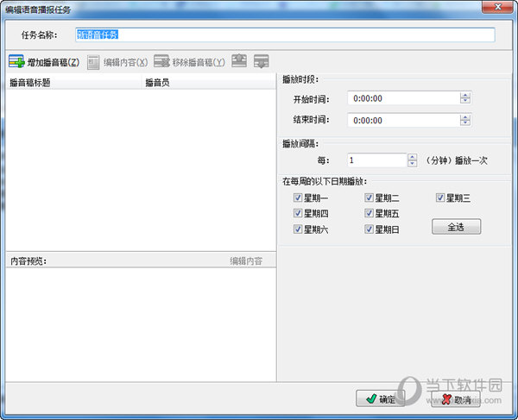Move selected script down icon
Viewport: 518px width, 420px height.
pyautogui.click(x=262, y=62)
